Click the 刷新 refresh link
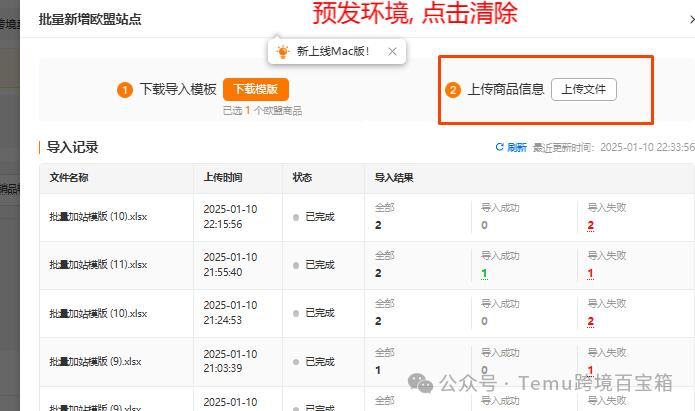This screenshot has height=411, width=695. pyautogui.click(x=517, y=147)
